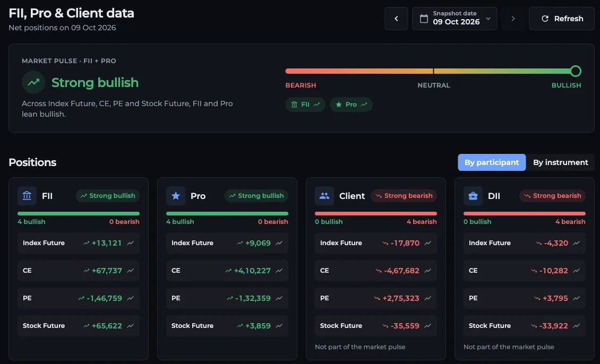
Task: Open chart icon for DII Index Future
Action: (x=577, y=243)
